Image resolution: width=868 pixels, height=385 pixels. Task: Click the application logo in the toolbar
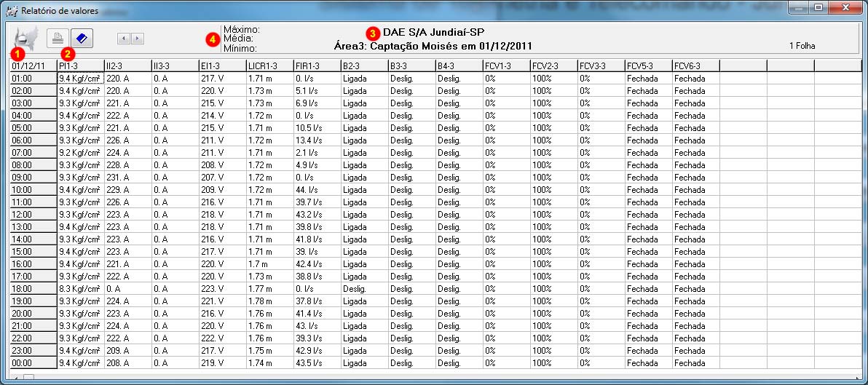click(x=27, y=36)
